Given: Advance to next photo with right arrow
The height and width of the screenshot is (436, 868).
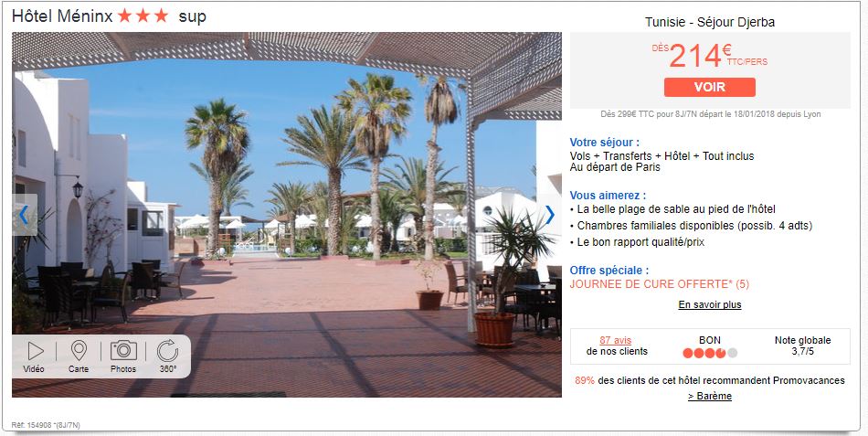Looking at the screenshot, I should coord(549,215).
